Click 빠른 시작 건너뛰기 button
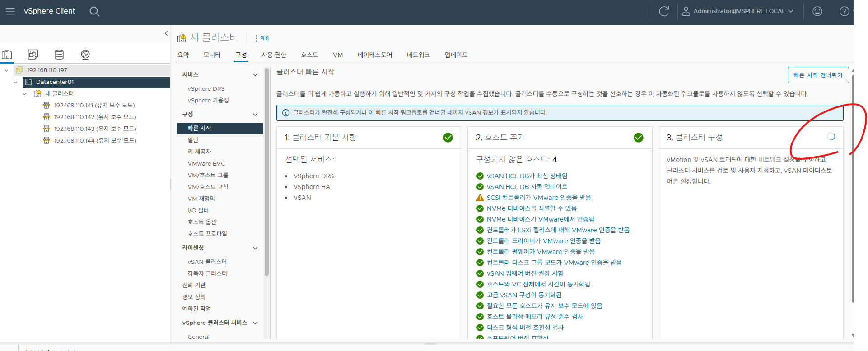The width and height of the screenshot is (868, 351). coord(818,75)
